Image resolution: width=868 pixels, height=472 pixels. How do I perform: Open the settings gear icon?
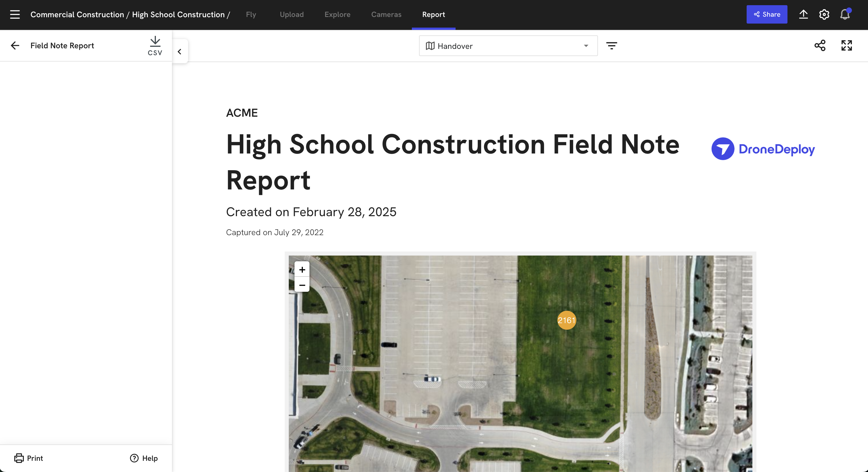point(824,14)
